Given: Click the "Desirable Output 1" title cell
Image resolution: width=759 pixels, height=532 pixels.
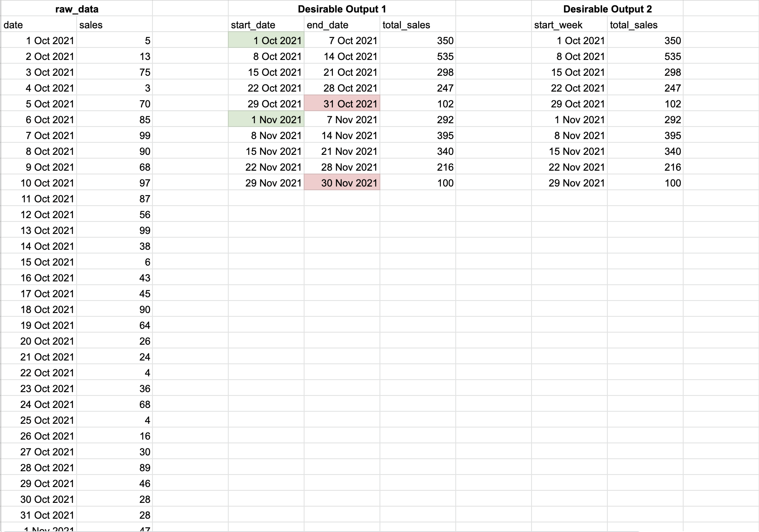Looking at the screenshot, I should coord(342,9).
